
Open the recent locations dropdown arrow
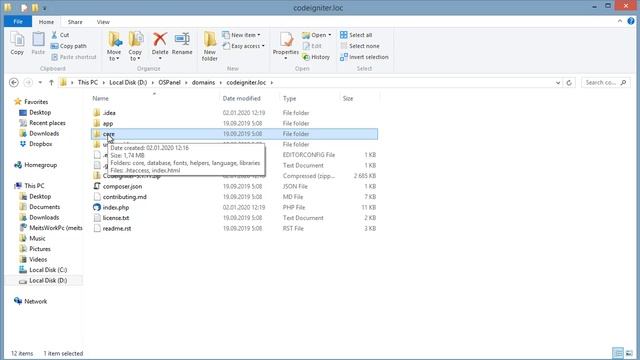[40, 82]
